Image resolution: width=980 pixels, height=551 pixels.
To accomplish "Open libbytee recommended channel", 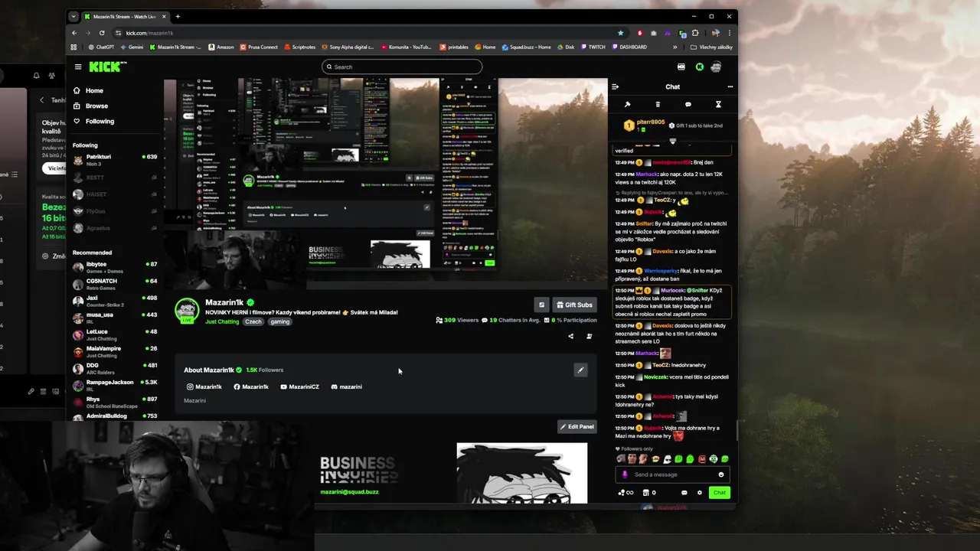I will [115, 267].
